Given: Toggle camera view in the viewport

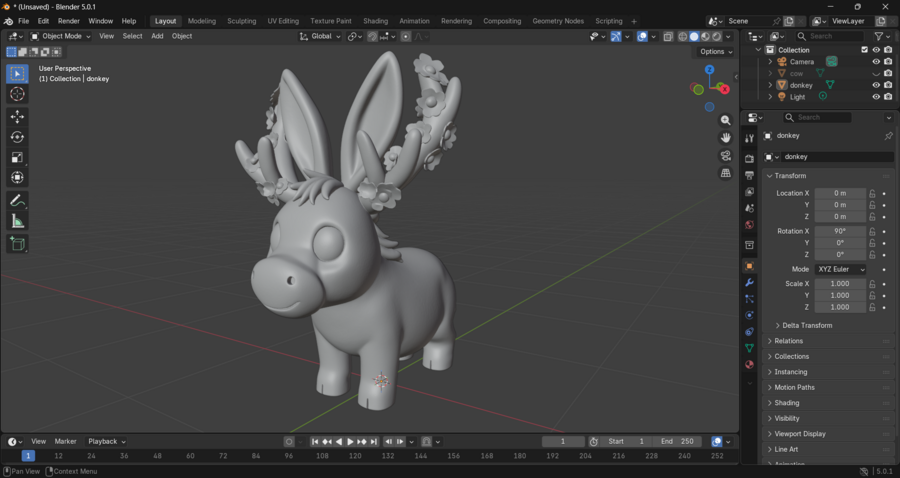Looking at the screenshot, I should point(726,156).
